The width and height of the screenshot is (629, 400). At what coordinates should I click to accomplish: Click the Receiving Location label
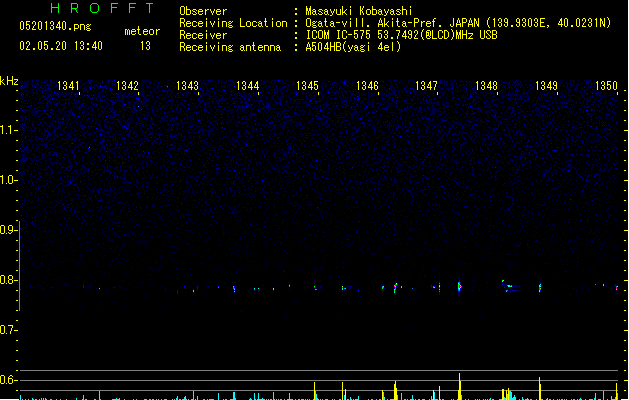click(233, 23)
